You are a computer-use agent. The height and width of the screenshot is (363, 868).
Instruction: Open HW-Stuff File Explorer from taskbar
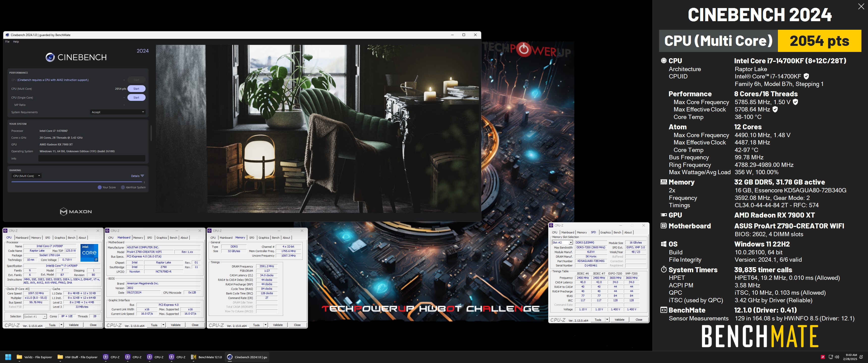click(x=77, y=357)
